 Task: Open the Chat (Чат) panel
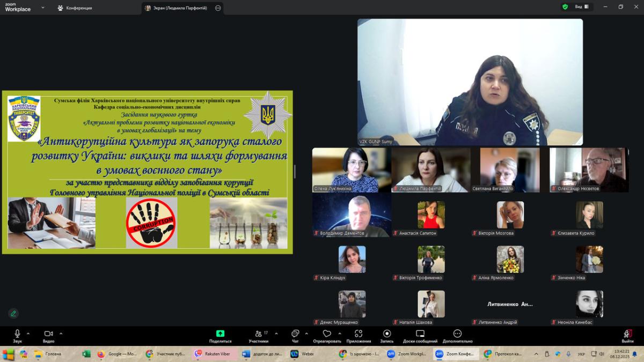pyautogui.click(x=295, y=336)
